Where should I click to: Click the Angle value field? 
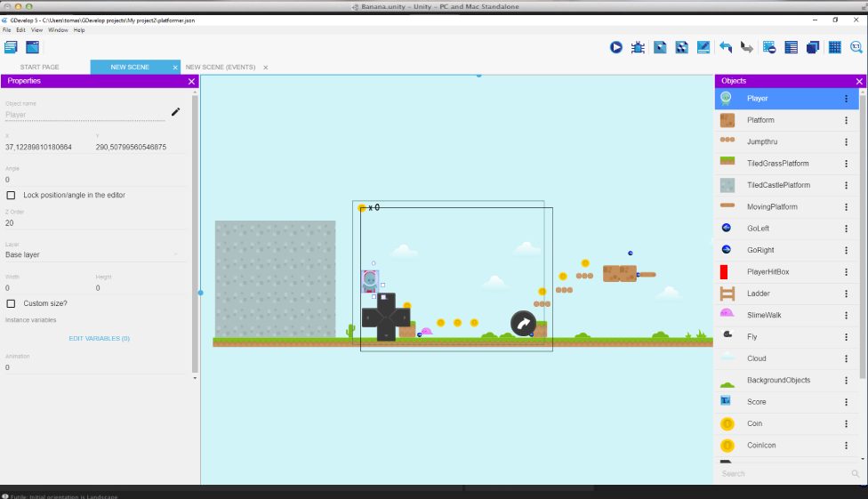(92, 180)
